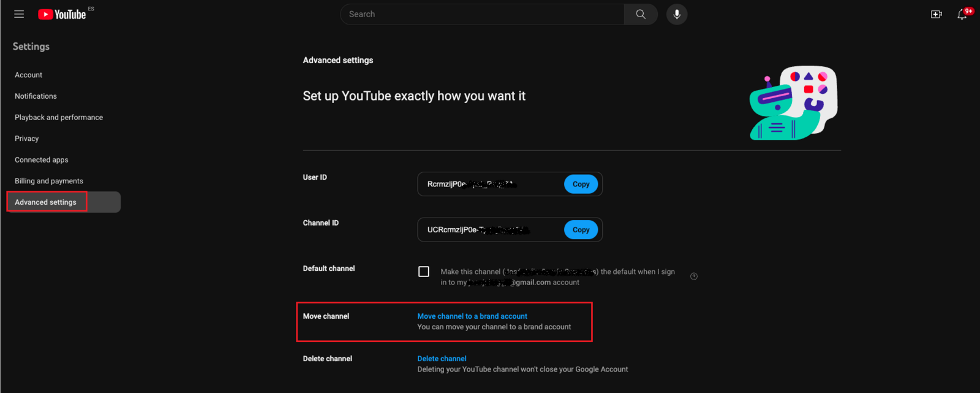980x393 pixels.
Task: Check the Default channel checkbox
Action: click(424, 272)
